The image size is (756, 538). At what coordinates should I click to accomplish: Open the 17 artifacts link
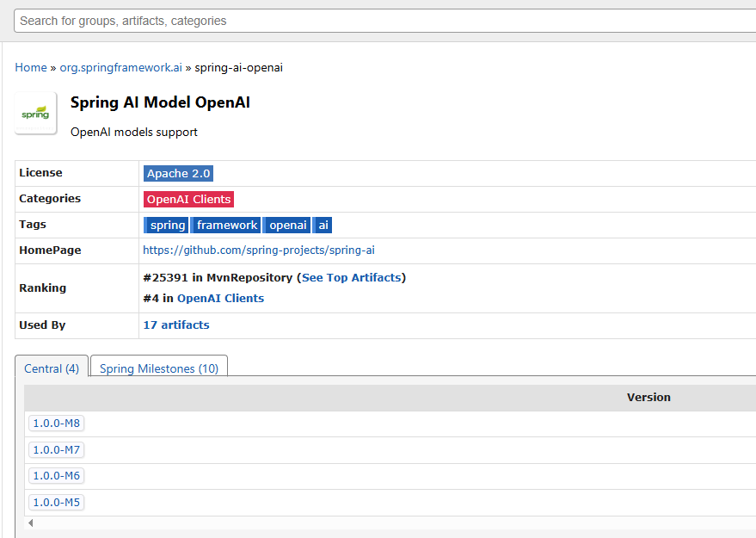(176, 325)
